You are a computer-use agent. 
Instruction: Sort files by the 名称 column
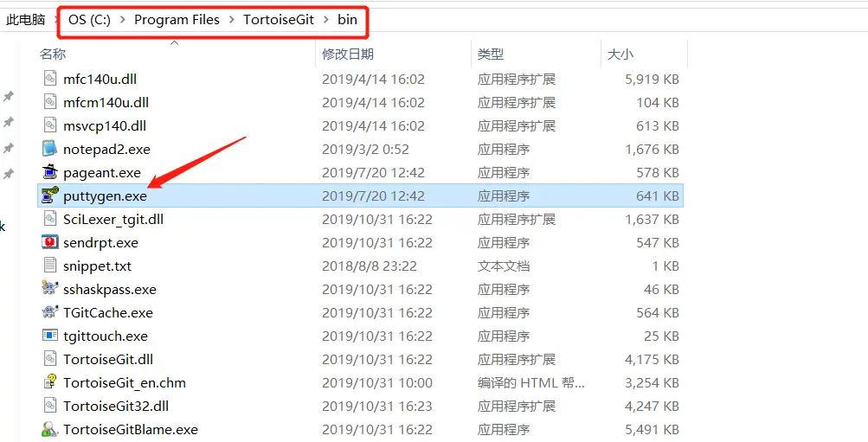click(53, 54)
